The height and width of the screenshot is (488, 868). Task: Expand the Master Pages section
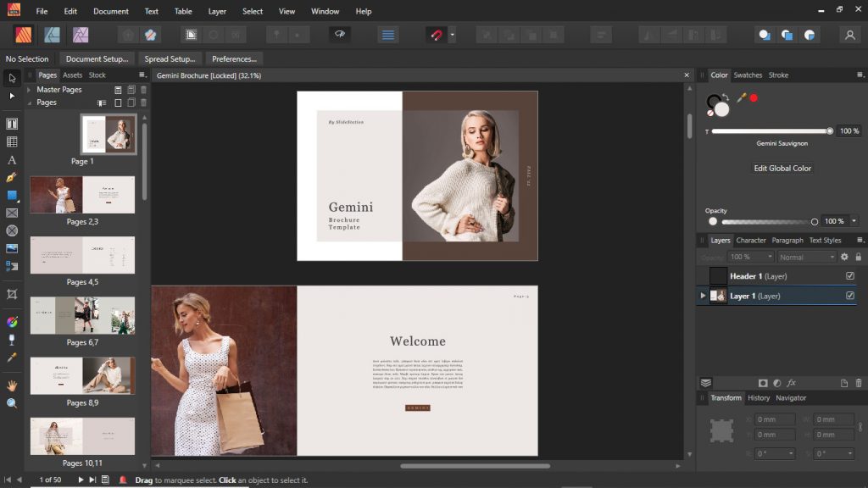30,90
